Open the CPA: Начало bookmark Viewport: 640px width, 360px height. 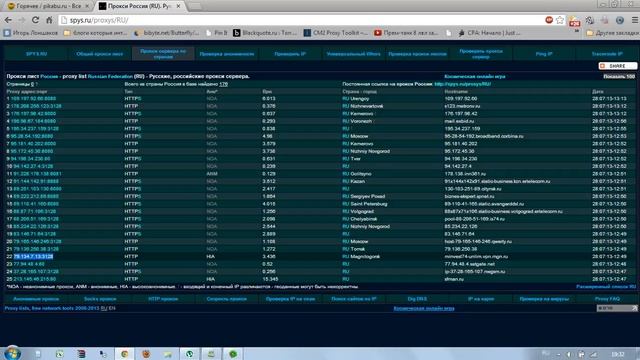489,33
